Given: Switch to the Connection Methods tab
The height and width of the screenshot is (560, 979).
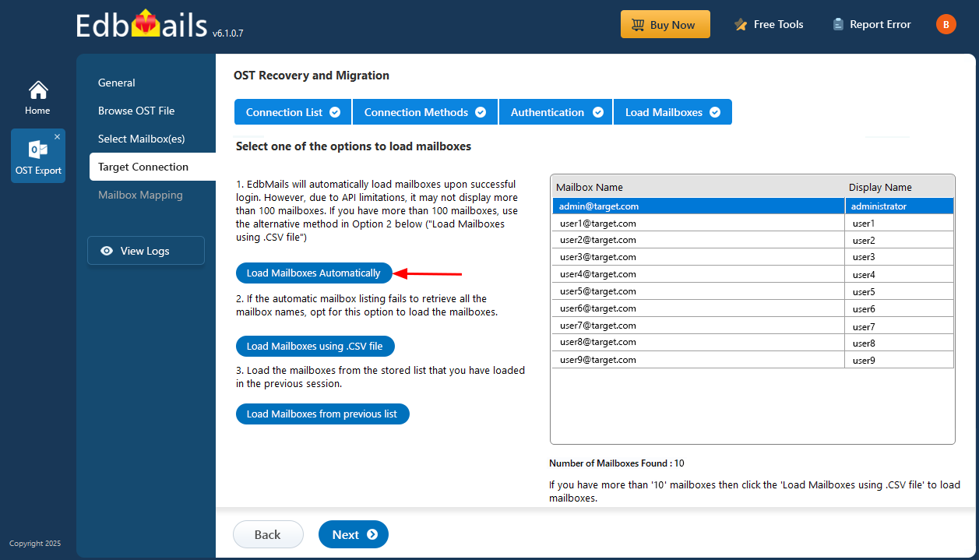Looking at the screenshot, I should [425, 112].
